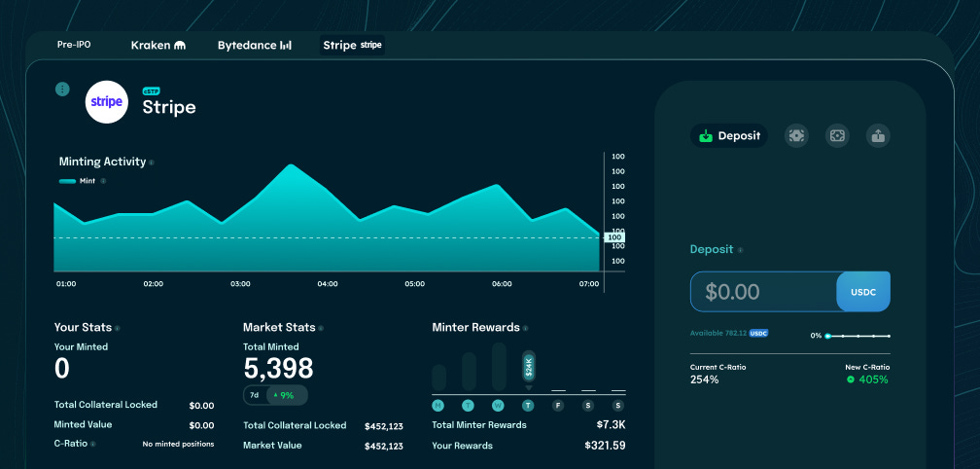980x469 pixels.
Task: Click the 9% change pill
Action: click(x=287, y=395)
